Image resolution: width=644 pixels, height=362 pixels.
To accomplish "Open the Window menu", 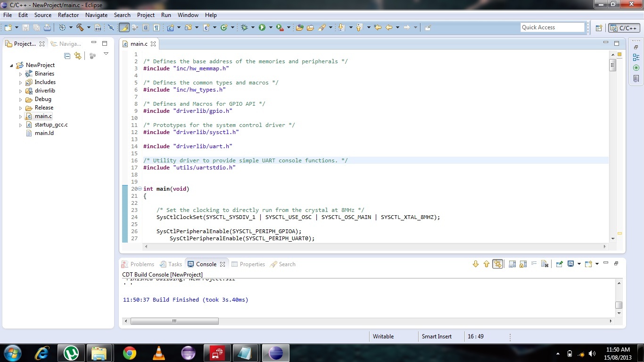I will click(188, 15).
